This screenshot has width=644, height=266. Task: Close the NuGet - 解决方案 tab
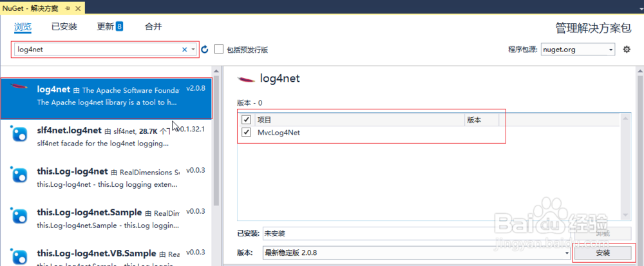pyautogui.click(x=79, y=8)
